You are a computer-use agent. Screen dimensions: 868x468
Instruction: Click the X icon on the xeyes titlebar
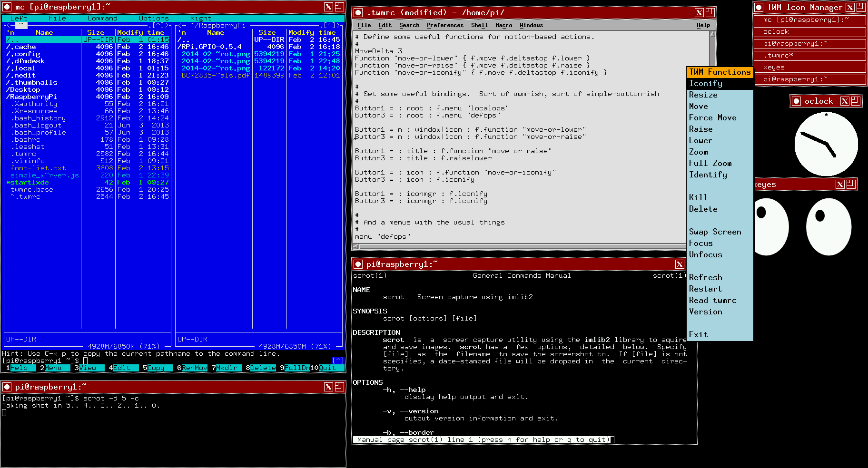[x=840, y=184]
